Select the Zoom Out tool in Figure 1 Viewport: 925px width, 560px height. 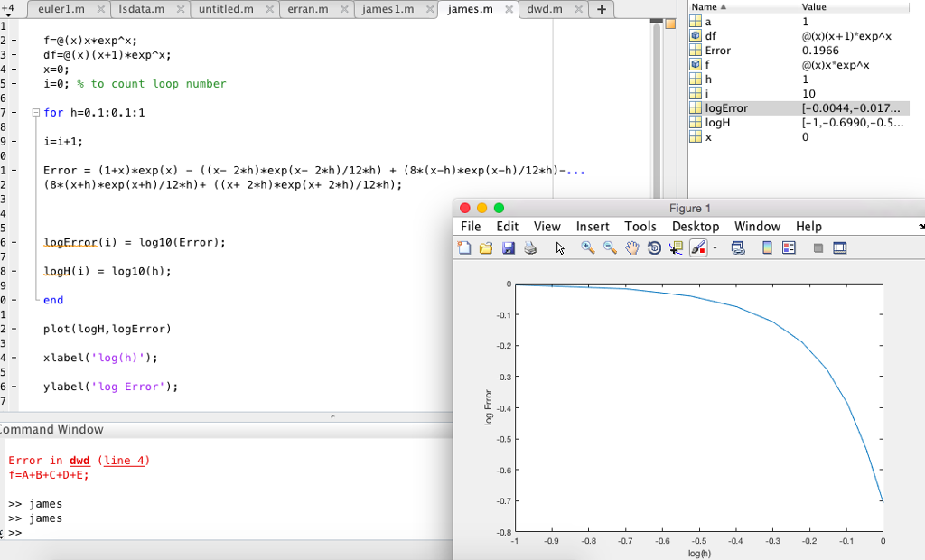coord(609,247)
